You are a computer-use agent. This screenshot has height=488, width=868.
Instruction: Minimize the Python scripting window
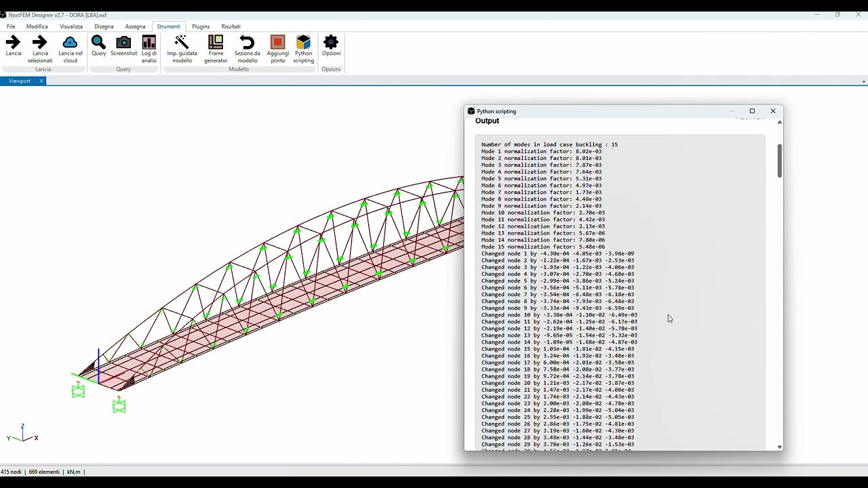click(732, 111)
